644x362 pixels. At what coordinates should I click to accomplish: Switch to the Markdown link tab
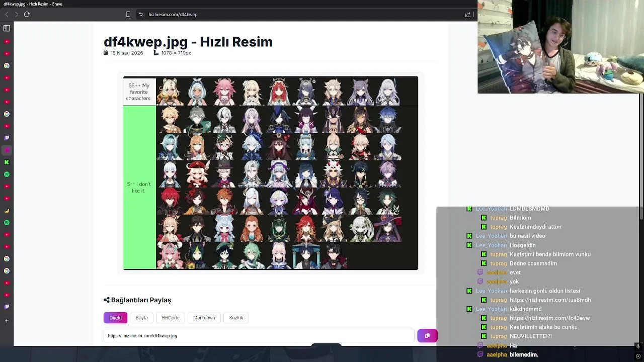click(204, 318)
